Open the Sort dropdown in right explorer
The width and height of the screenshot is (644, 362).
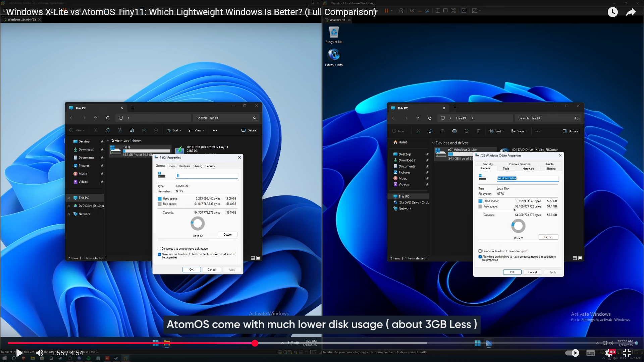point(497,131)
